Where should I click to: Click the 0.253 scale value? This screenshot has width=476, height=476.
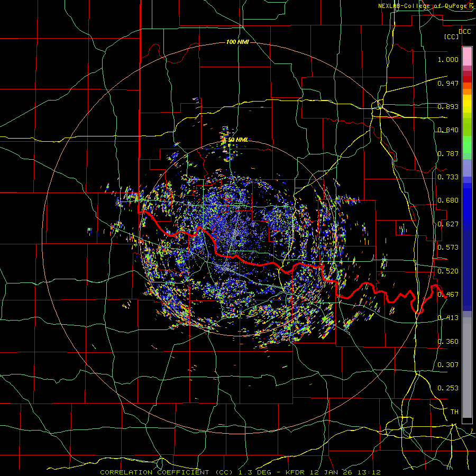tap(448, 388)
